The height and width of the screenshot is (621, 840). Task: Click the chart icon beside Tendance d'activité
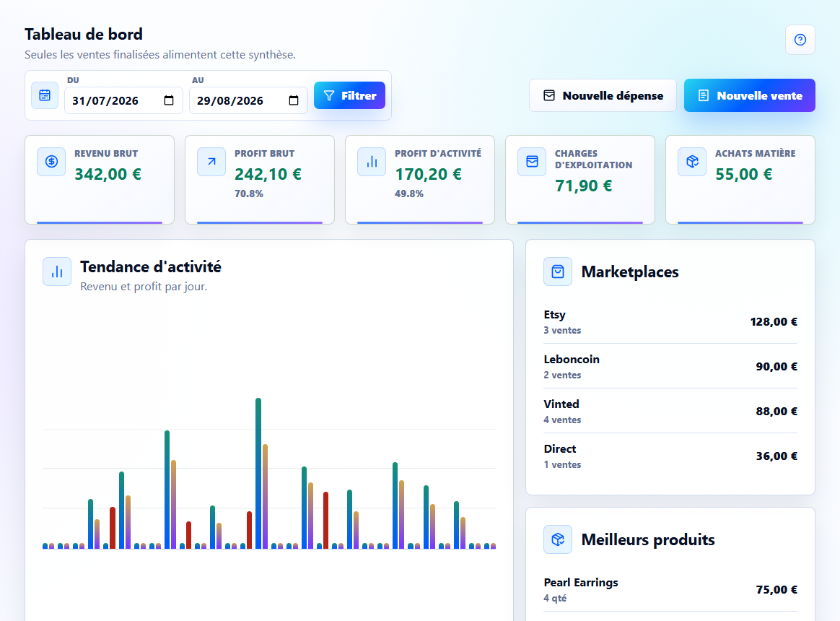[57, 272]
